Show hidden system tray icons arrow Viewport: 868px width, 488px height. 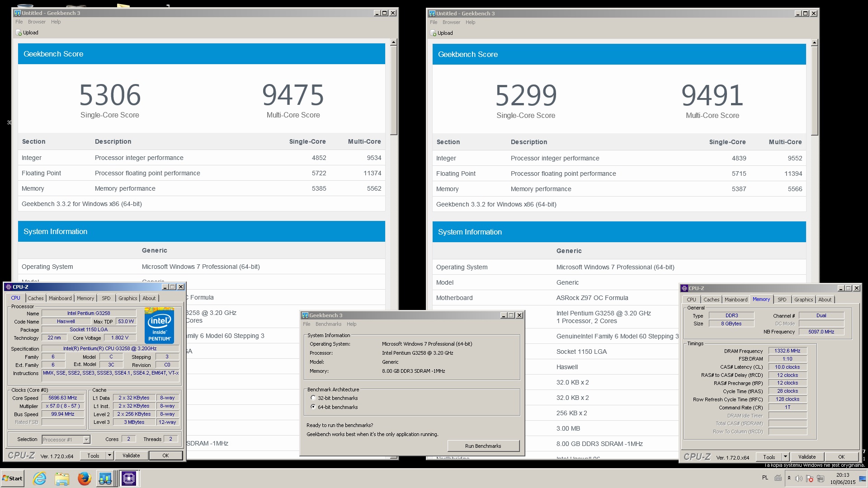[x=789, y=478]
